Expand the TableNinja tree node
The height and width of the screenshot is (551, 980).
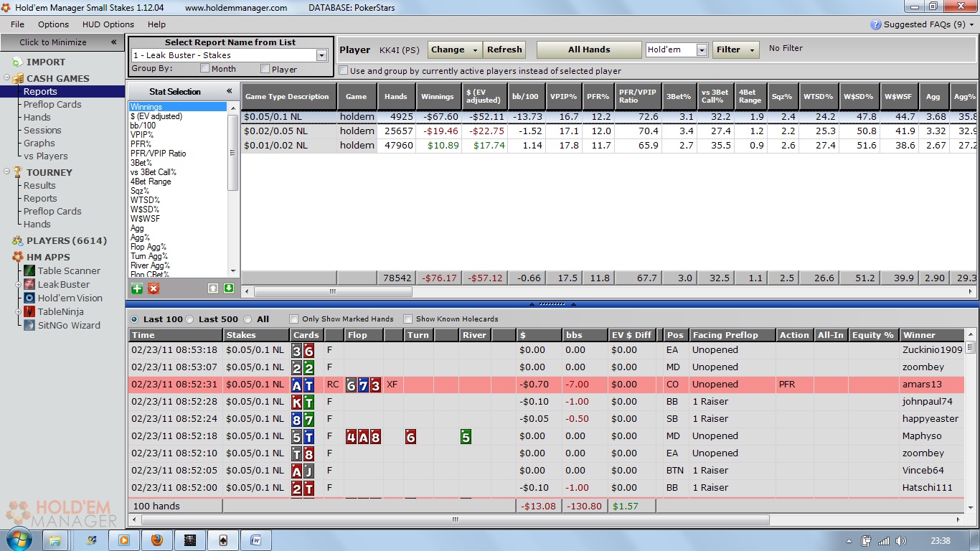point(19,311)
